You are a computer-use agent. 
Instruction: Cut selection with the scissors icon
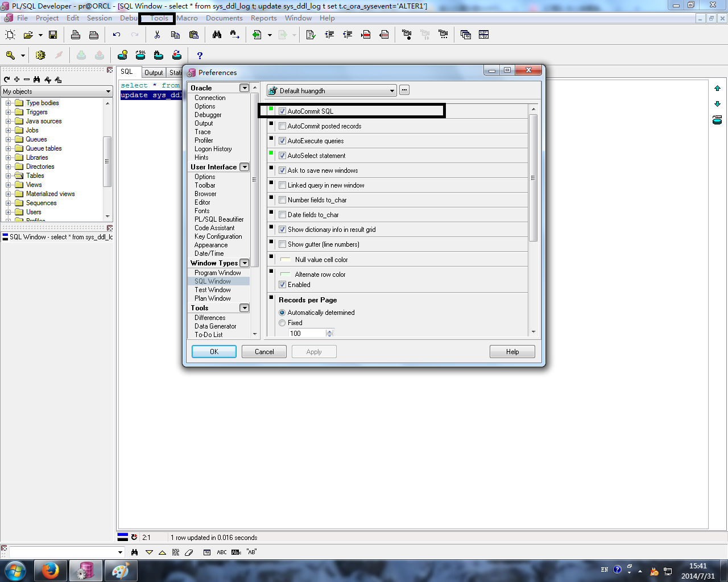157,35
